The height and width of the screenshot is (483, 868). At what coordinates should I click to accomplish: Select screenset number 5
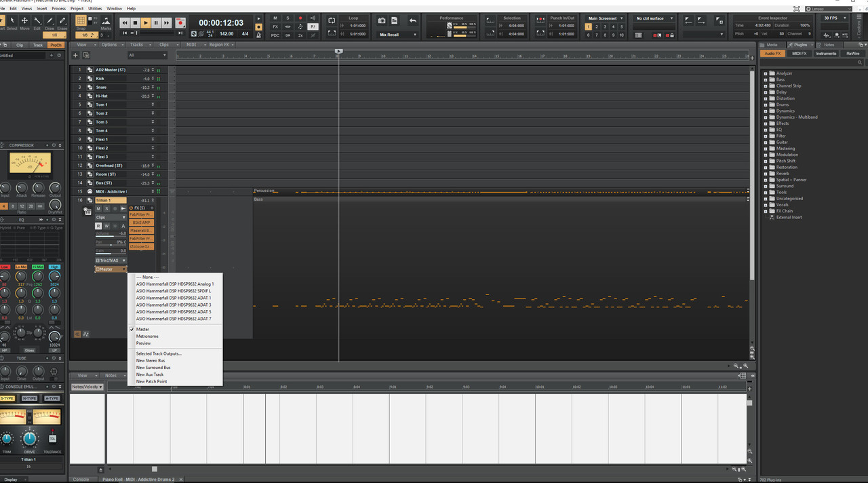[x=621, y=26]
